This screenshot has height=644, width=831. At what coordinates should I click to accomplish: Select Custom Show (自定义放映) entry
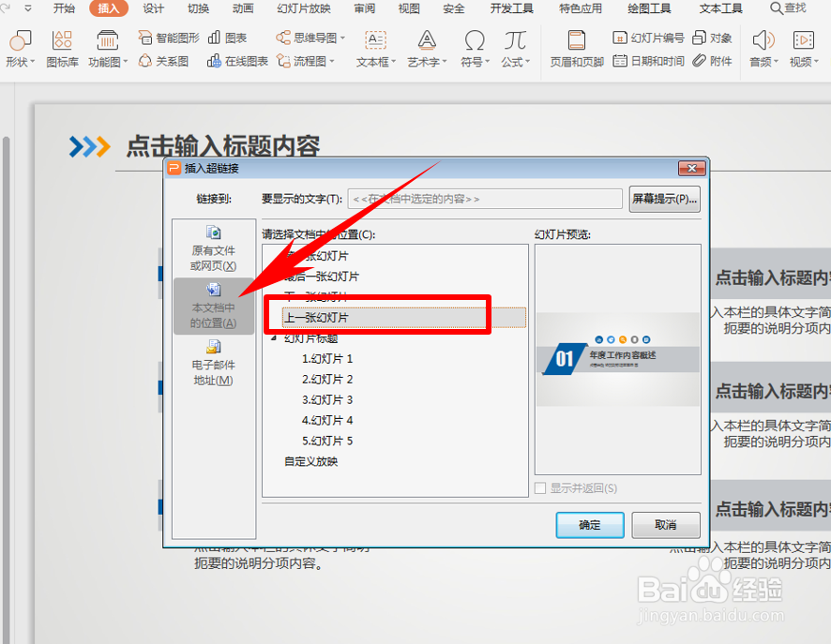coord(311,462)
